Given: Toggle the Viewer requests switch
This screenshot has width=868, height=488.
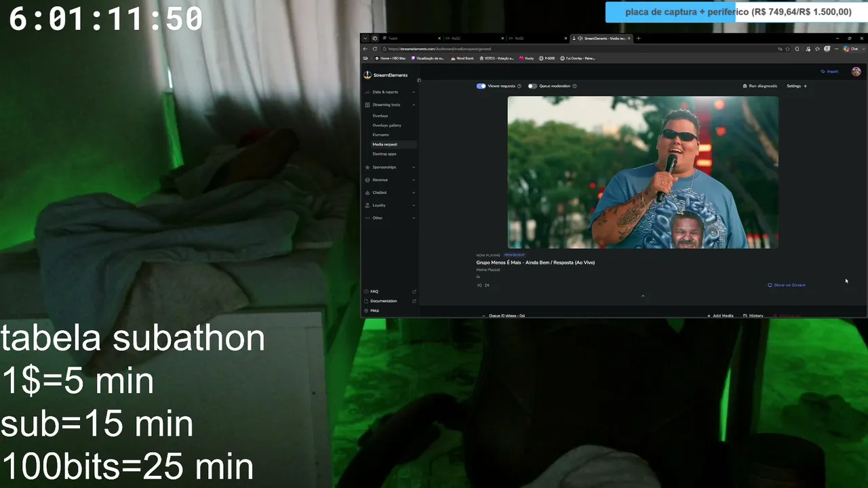Looking at the screenshot, I should point(481,86).
